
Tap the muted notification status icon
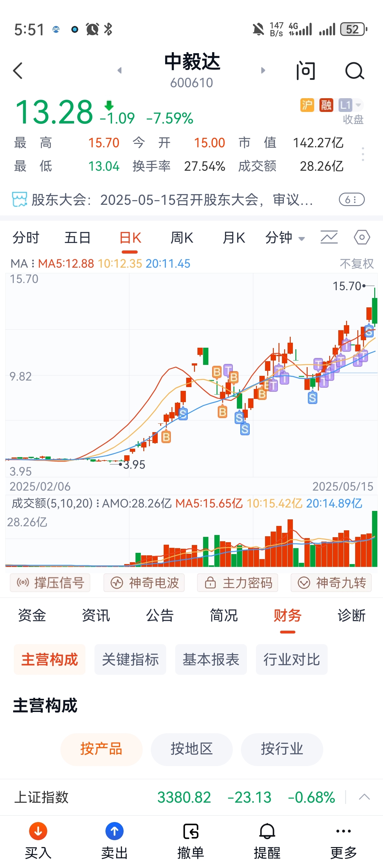tap(258, 29)
